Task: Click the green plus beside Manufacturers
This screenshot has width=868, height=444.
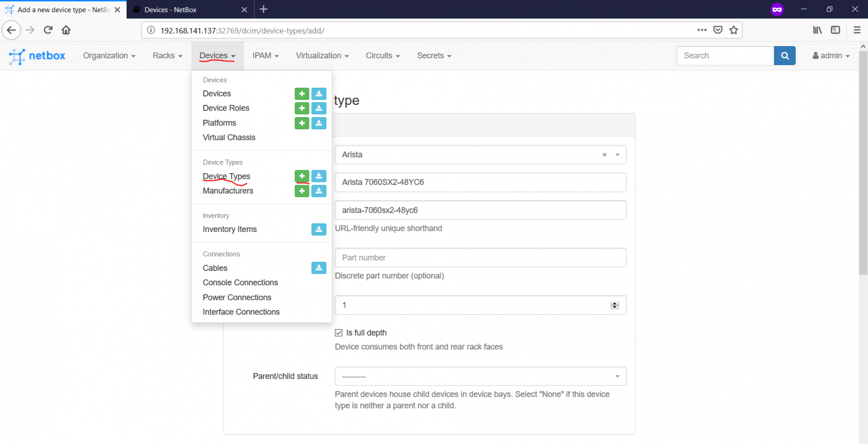Action: coord(301,190)
